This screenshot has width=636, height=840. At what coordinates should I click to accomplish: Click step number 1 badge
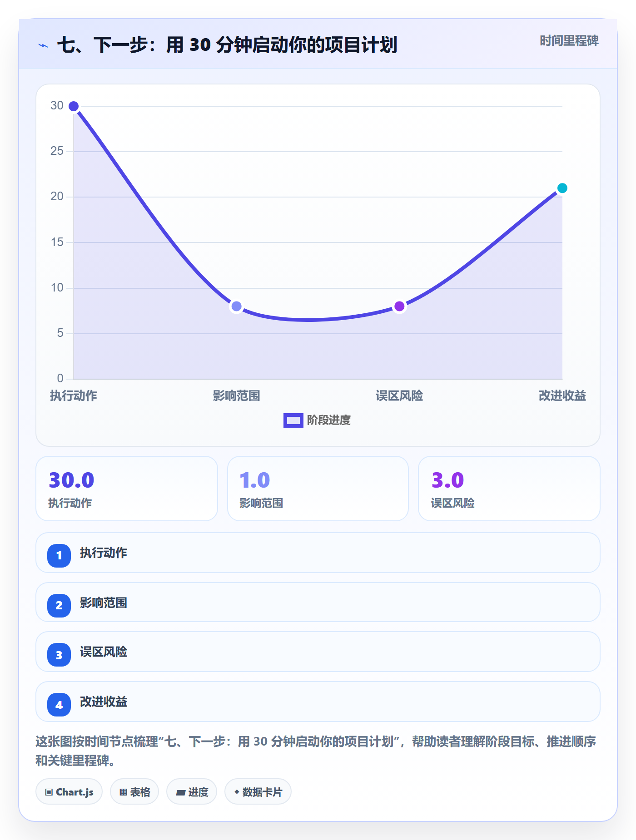coord(59,555)
